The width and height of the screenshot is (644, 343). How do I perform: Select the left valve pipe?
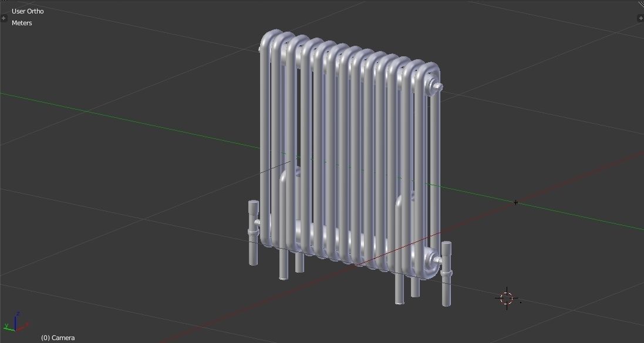[254, 232]
